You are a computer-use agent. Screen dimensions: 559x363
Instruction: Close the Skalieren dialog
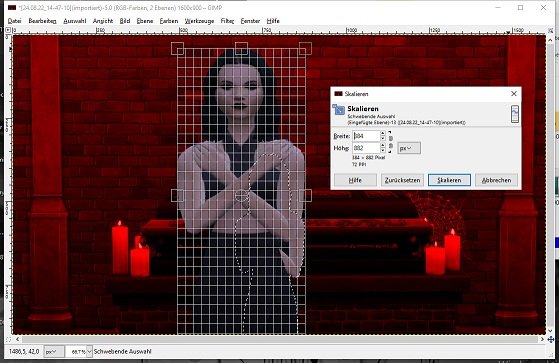(514, 93)
